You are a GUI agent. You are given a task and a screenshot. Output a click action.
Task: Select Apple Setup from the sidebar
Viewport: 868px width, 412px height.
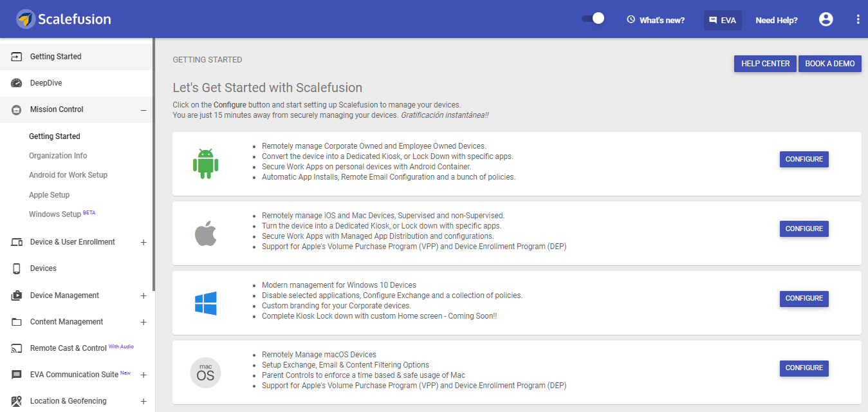(48, 194)
